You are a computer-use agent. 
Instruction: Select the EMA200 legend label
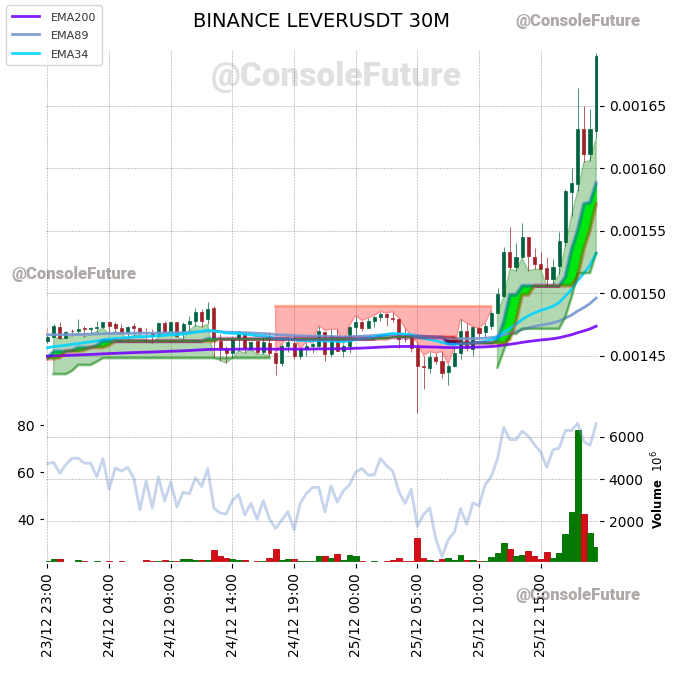[x=73, y=17]
